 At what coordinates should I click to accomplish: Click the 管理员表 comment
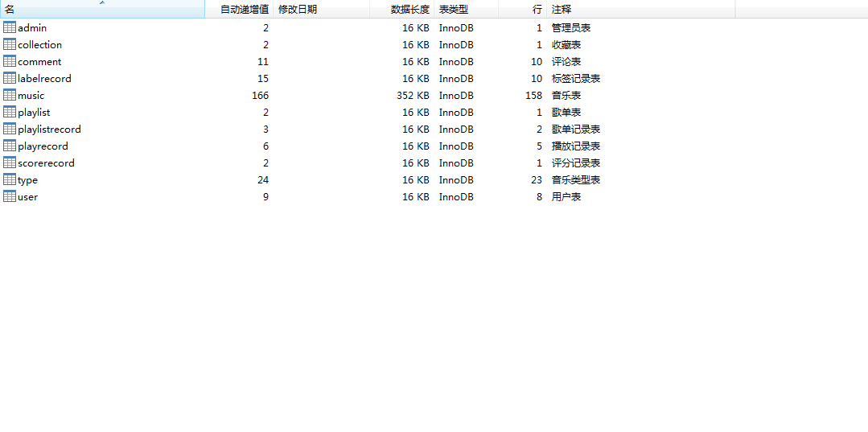[570, 27]
